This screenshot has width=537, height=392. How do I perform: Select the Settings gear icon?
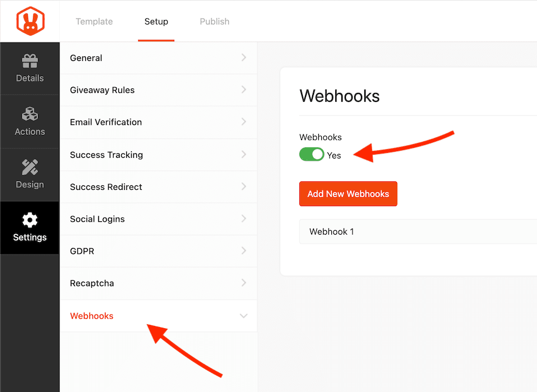click(x=30, y=220)
